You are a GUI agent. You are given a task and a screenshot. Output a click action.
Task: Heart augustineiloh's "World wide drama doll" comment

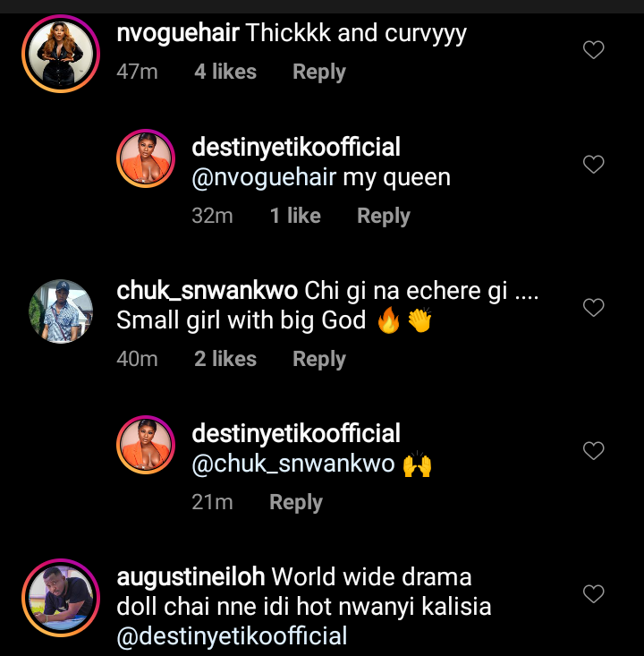click(x=594, y=594)
